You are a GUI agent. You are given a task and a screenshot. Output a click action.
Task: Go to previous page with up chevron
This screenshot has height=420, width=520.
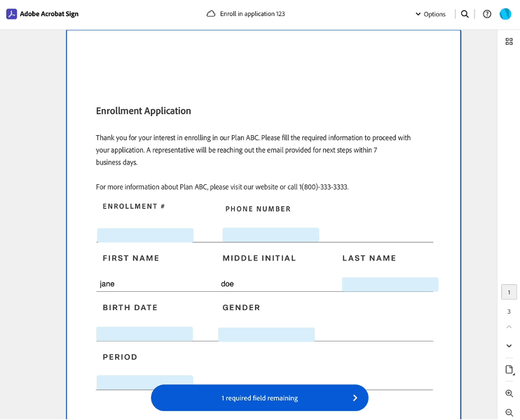(x=509, y=327)
